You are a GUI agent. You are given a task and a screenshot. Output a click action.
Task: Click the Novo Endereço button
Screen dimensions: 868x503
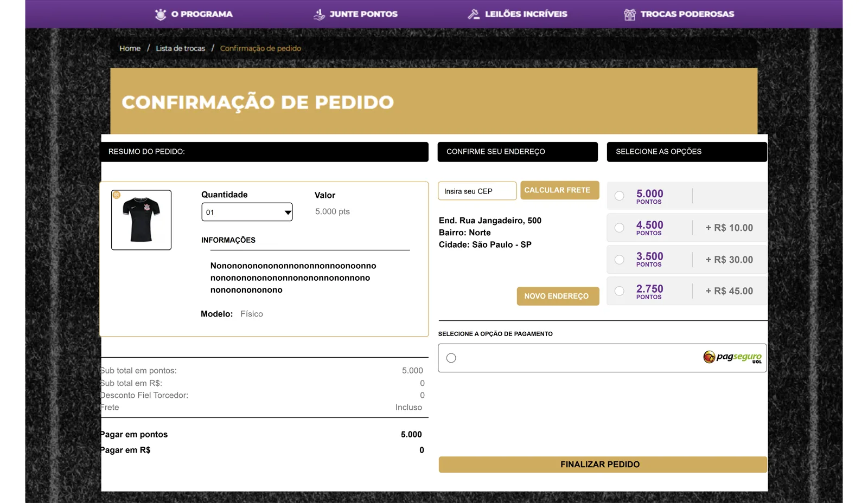(x=558, y=296)
